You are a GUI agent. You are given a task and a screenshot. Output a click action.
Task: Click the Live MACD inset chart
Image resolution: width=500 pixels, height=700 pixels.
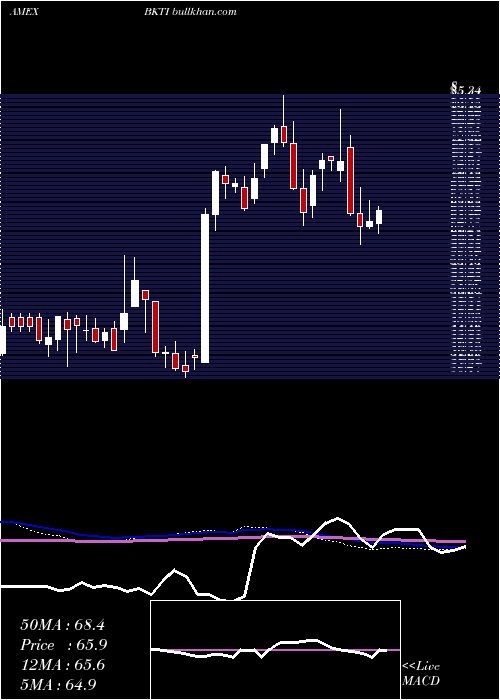point(275,650)
